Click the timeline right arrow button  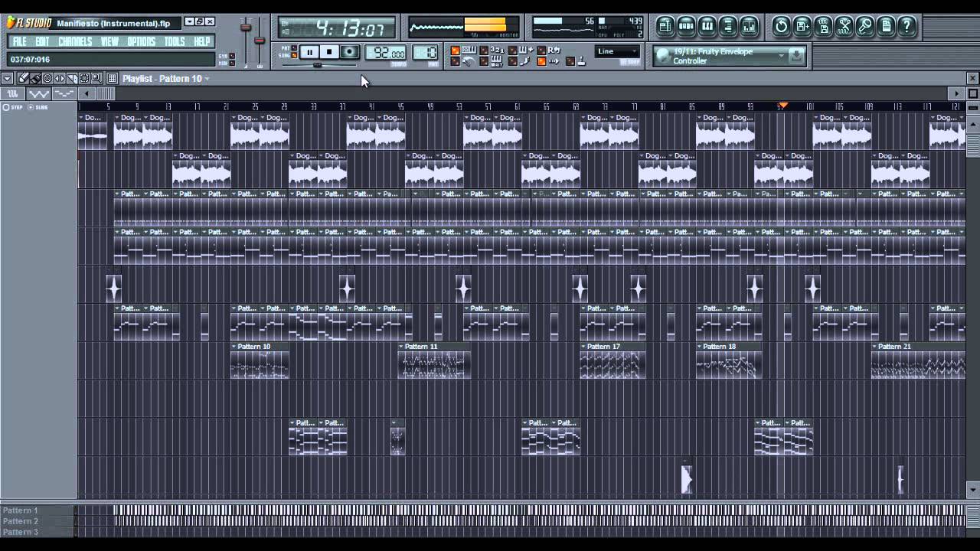955,93
